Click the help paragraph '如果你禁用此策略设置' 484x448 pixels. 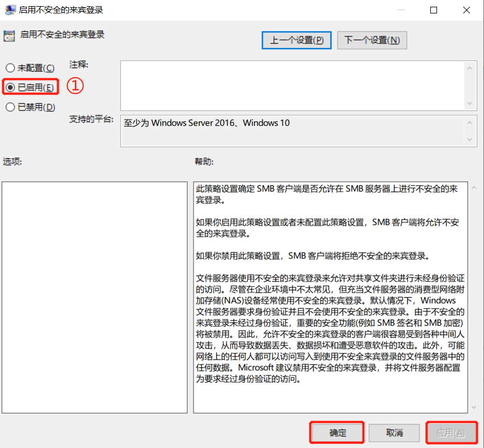click(x=313, y=256)
